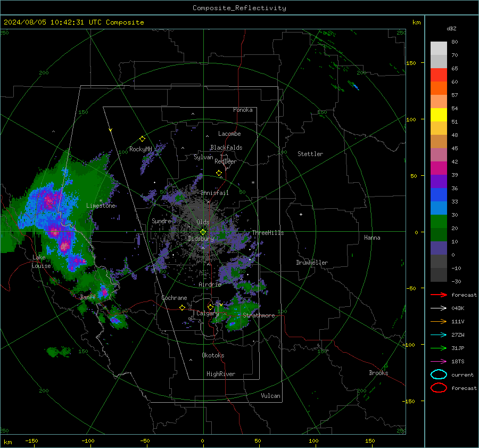The width and height of the screenshot is (479, 448).
Task: Click the purple 36-39 dBZ color swatch
Action: point(439,181)
